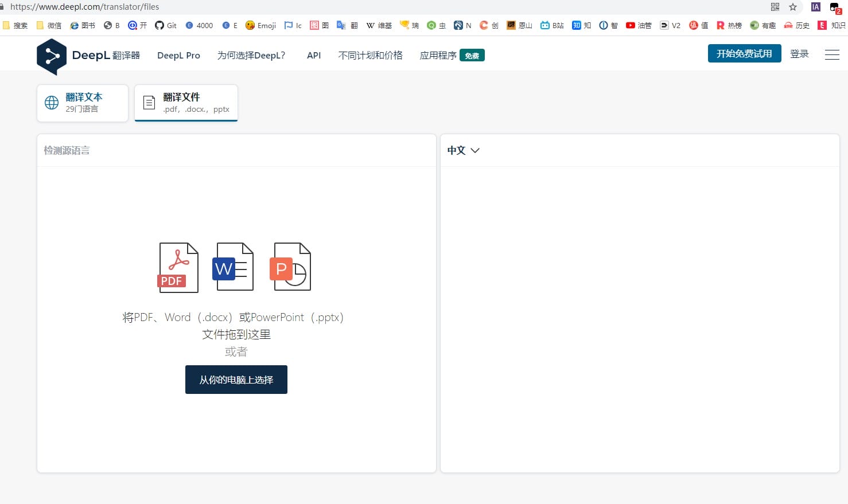Viewport: 848px width, 504px height.
Task: Open DeepL Pro menu item
Action: tap(178, 55)
